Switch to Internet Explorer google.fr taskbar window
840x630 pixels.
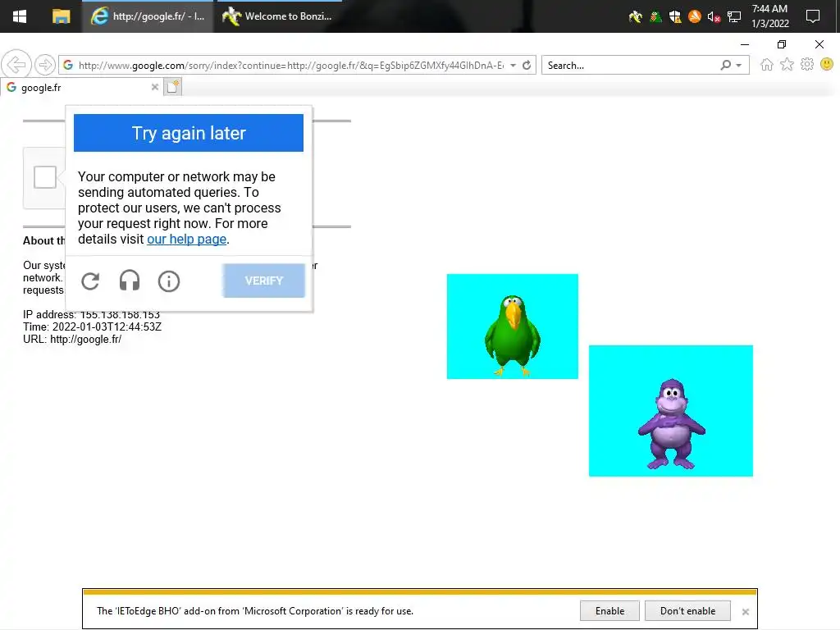(x=148, y=16)
